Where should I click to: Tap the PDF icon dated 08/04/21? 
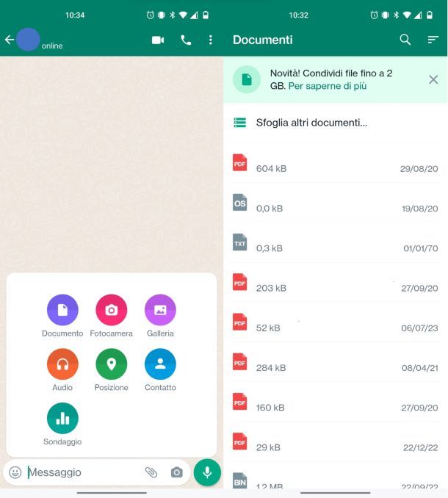(x=239, y=362)
